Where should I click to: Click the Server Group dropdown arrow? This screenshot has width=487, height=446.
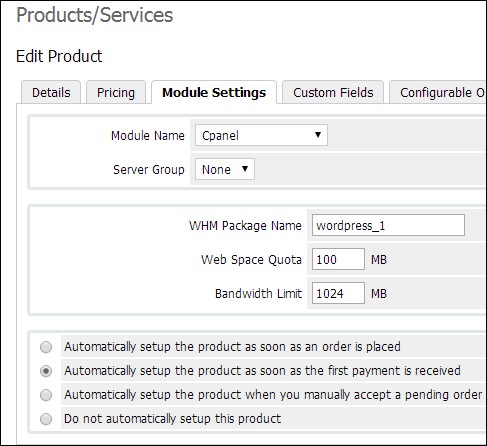(245, 169)
